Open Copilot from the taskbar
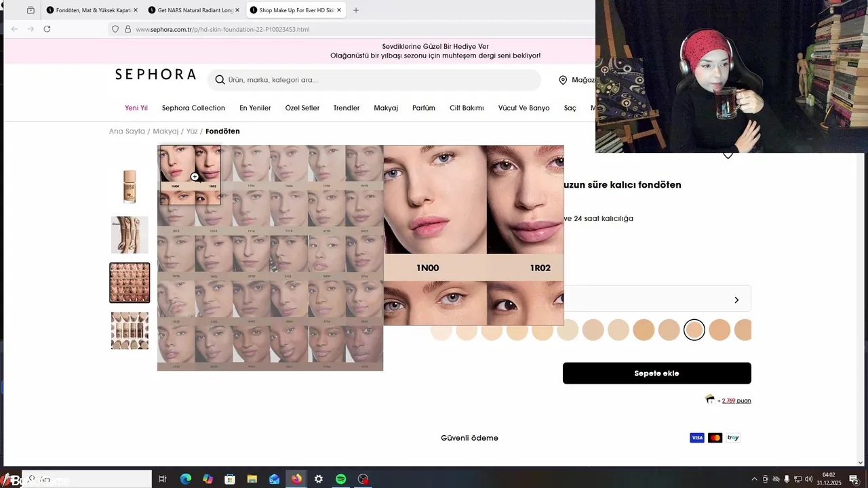The width and height of the screenshot is (868, 488). pos(208,479)
